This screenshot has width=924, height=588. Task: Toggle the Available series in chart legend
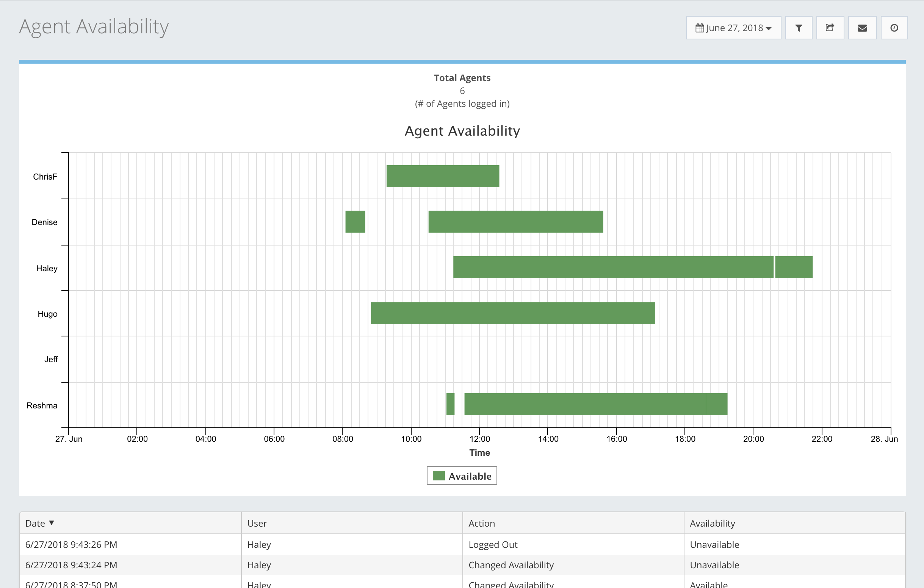pos(470,476)
